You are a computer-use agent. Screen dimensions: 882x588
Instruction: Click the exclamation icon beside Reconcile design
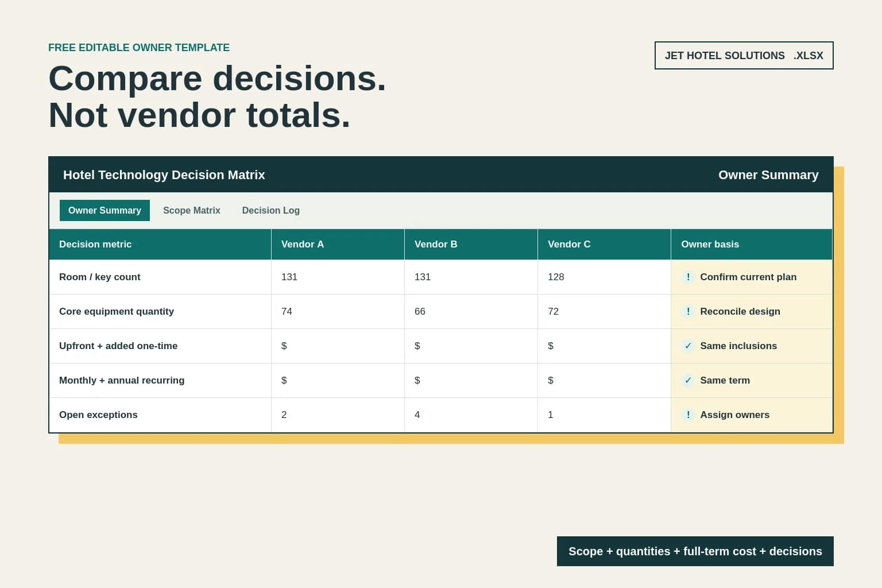click(x=688, y=311)
